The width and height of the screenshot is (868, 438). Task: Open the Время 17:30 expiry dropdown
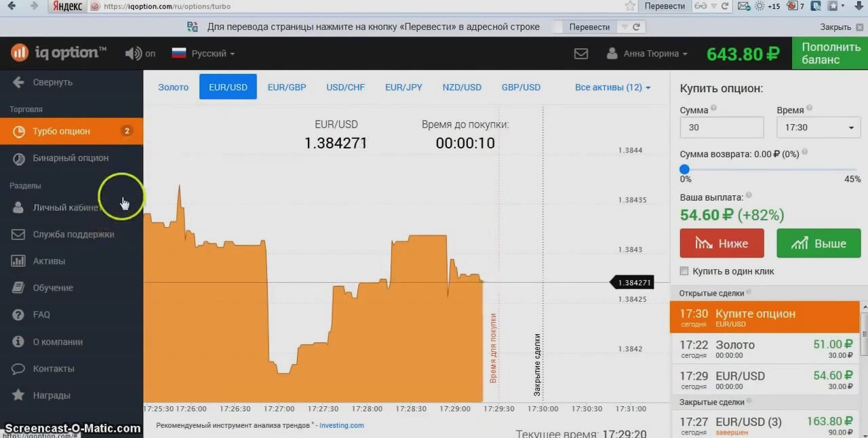coord(818,127)
